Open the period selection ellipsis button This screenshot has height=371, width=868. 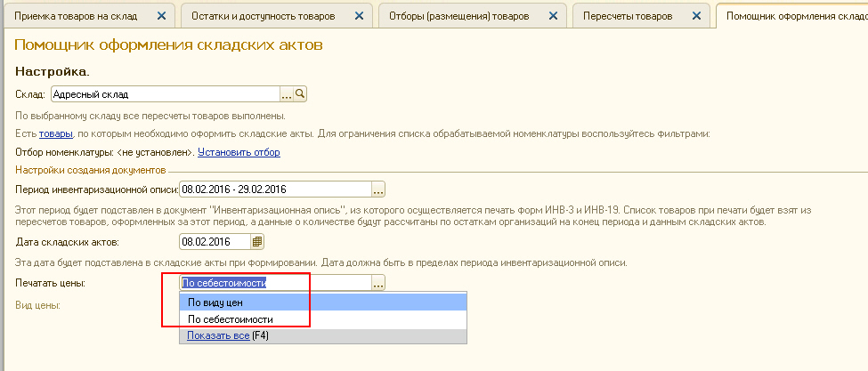point(378,190)
